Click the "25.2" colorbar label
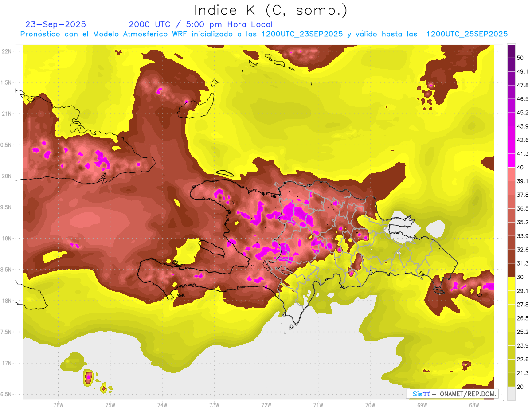Screen dimensions: 532x411 [x=522, y=332]
